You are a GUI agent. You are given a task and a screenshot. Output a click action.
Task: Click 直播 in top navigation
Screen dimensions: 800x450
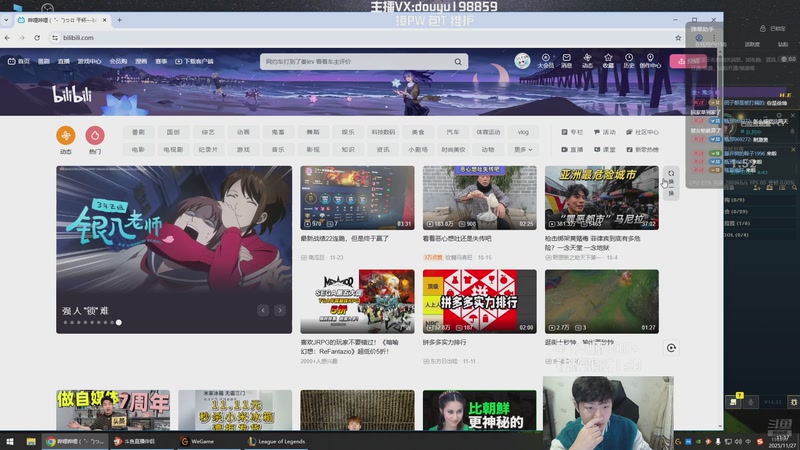[64, 61]
